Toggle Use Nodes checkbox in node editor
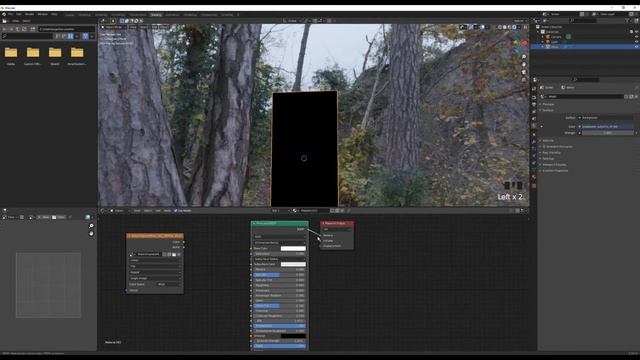This screenshot has width=640, height=360. point(176,211)
